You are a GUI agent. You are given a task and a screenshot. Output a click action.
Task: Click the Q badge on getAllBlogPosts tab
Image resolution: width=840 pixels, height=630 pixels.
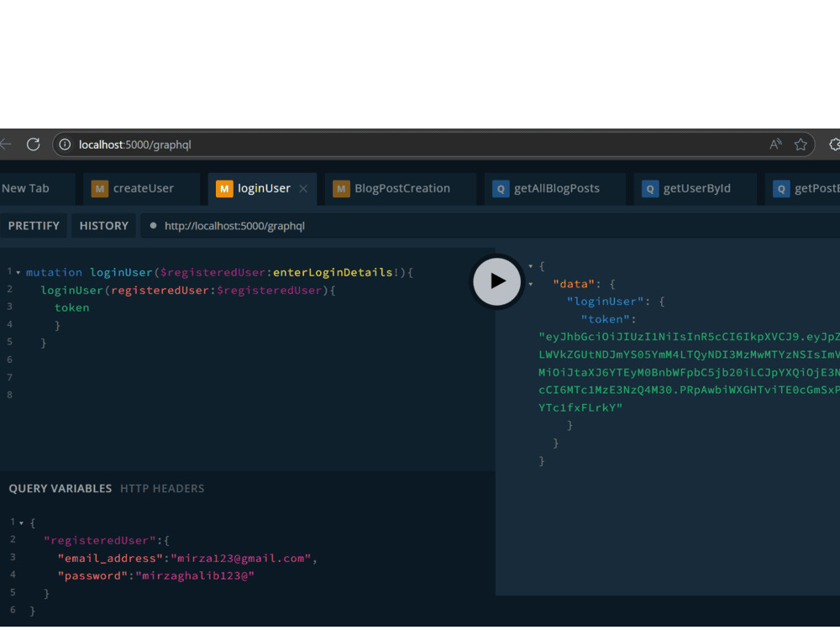(501, 188)
